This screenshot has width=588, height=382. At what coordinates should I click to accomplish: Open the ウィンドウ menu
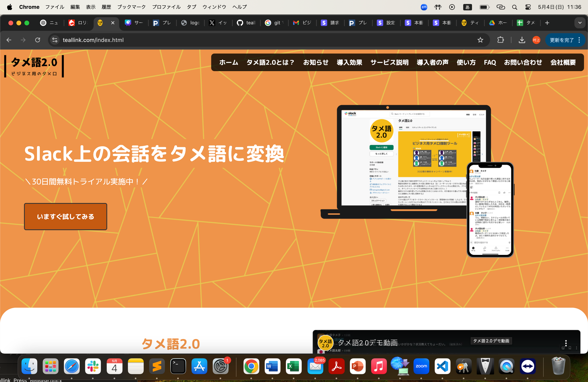tap(214, 7)
